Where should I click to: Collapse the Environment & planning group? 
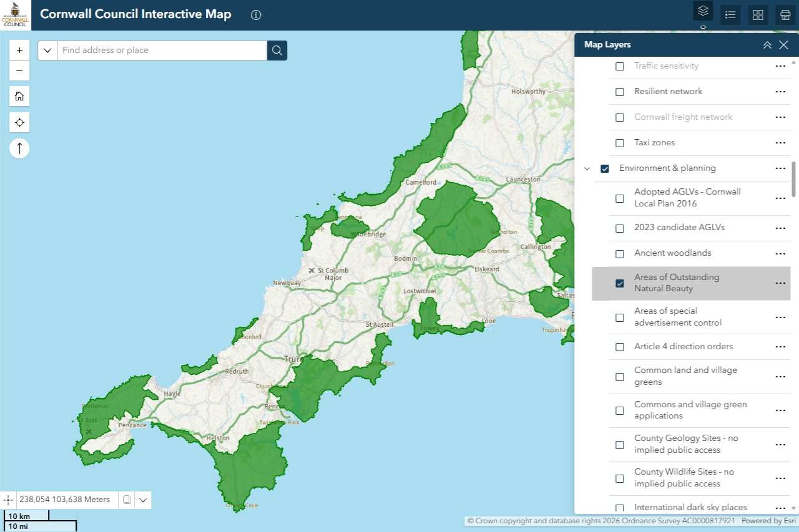coord(587,168)
